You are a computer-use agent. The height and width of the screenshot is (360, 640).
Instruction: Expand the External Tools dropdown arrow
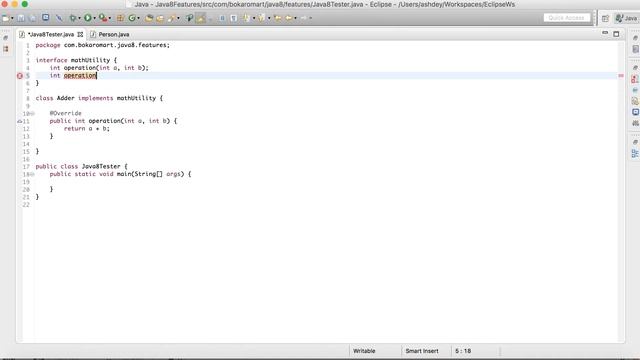pos(110,18)
